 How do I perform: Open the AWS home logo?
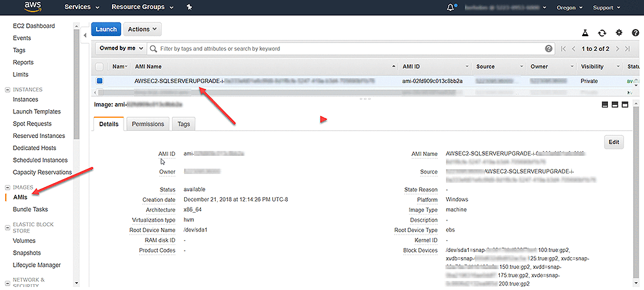32,7
